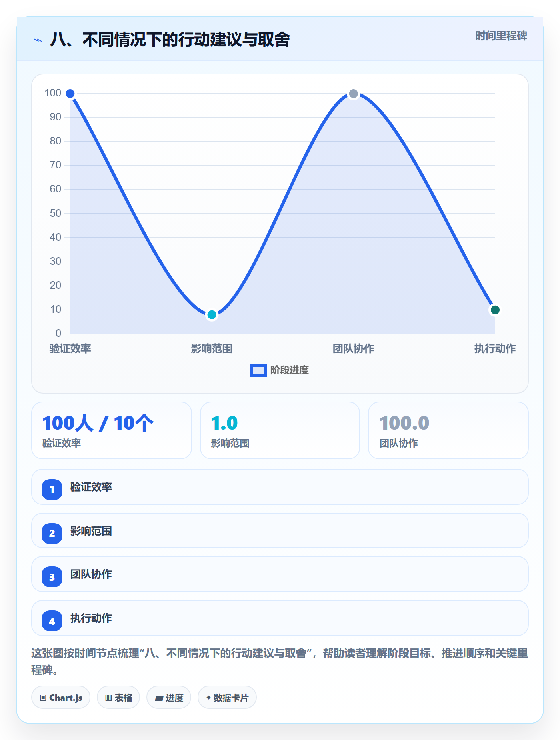Click the 100 y-axis tick label
Image resolution: width=560 pixels, height=740 pixels.
53,93
